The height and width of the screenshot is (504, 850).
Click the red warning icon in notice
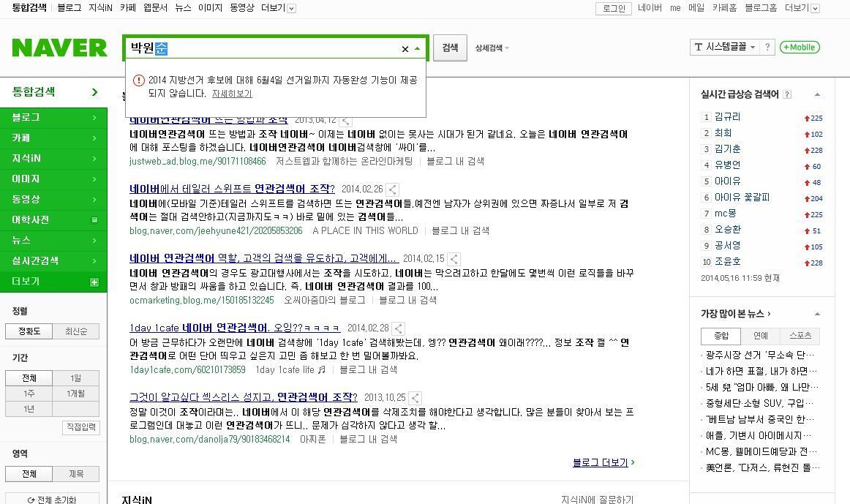click(139, 80)
